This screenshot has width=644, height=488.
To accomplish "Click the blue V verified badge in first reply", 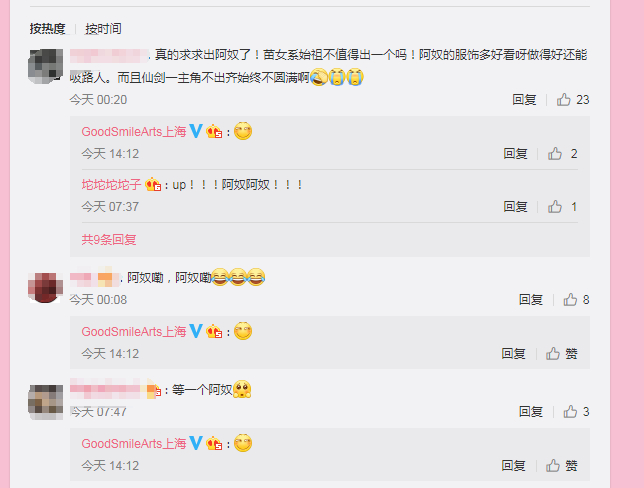I will coord(196,131).
